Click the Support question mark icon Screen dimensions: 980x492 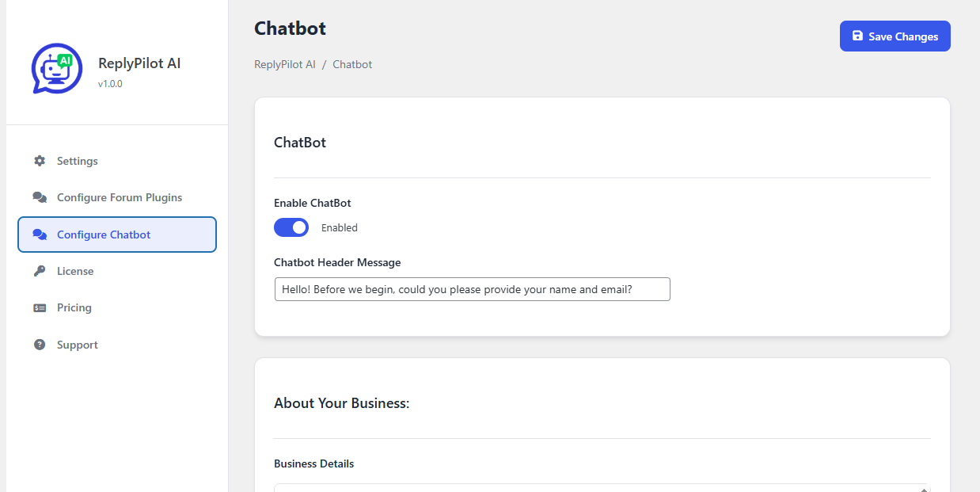(x=40, y=345)
